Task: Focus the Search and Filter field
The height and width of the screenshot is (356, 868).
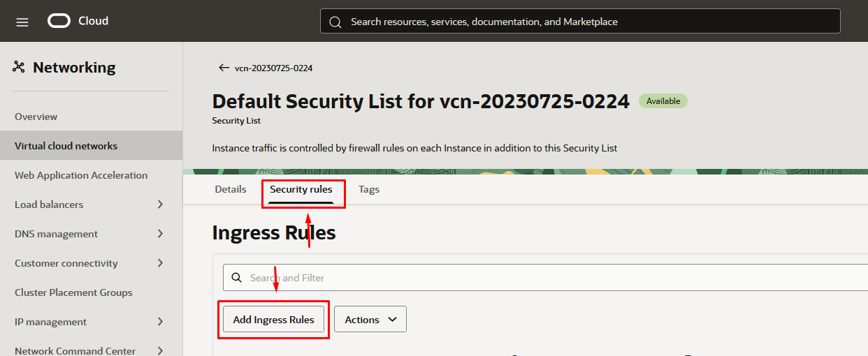Action: click(545, 278)
